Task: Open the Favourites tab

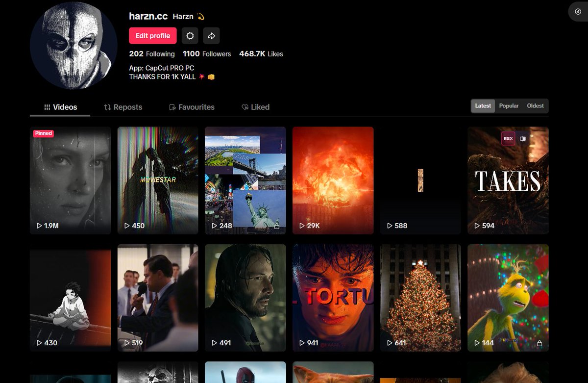Action: pyautogui.click(x=192, y=107)
